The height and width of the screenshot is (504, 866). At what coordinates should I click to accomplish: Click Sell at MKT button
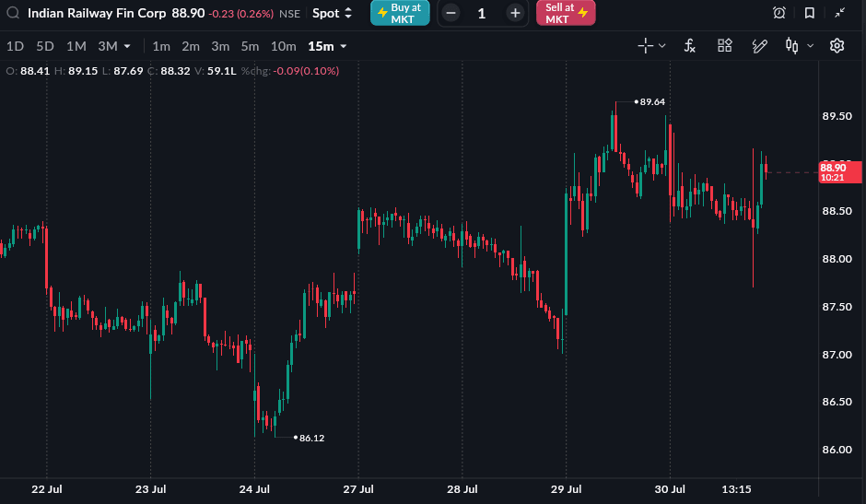coord(566,13)
